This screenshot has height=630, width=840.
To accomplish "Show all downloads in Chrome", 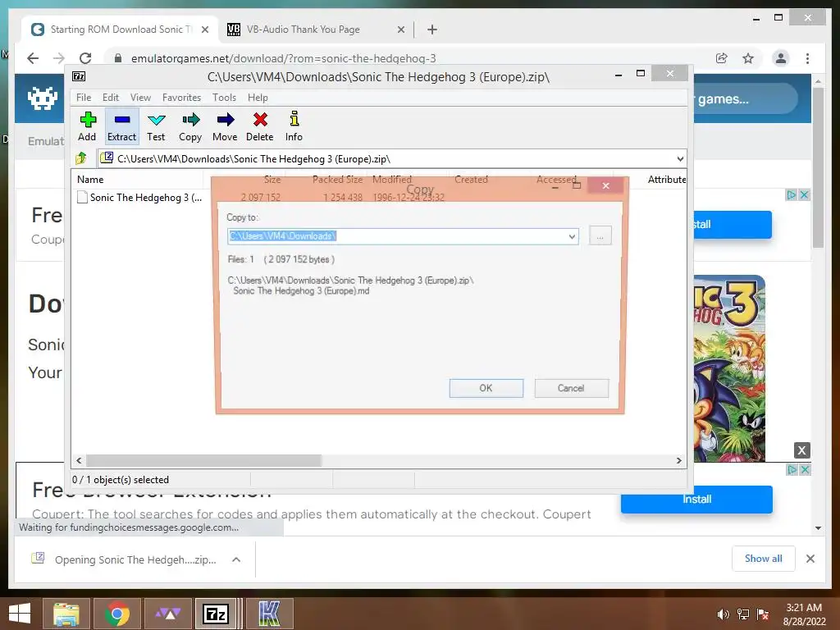I will click(764, 559).
